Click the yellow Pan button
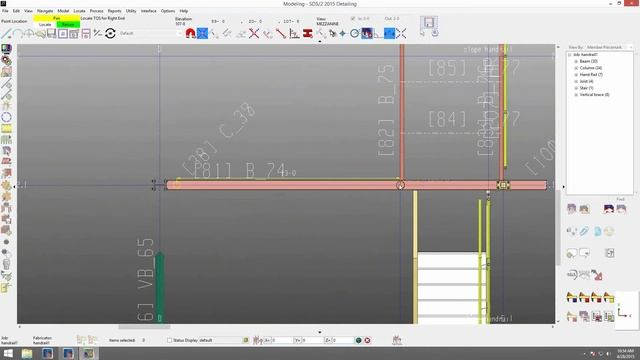 [57, 18]
